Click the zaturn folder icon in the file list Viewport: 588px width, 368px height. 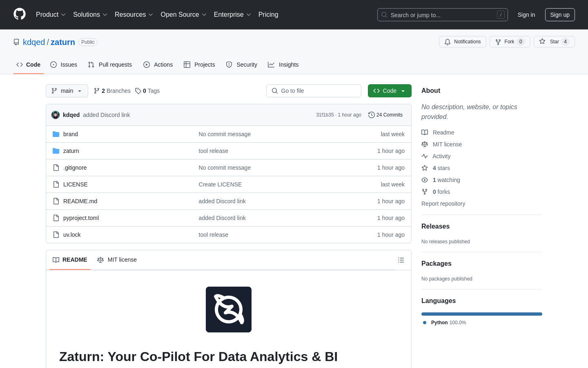56,151
